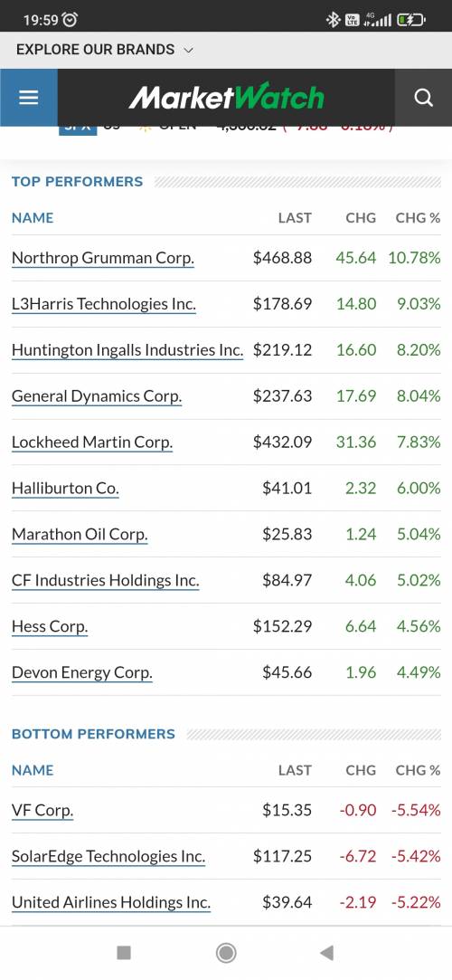This screenshot has height=980, width=452.
Task: Open SolarEdge Technologies Inc. link
Action: point(108,857)
